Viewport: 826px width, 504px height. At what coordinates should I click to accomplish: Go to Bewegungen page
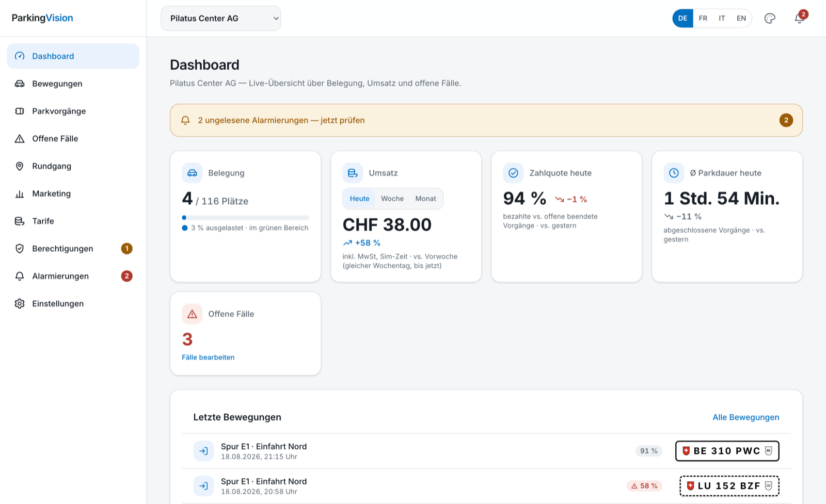click(73, 84)
